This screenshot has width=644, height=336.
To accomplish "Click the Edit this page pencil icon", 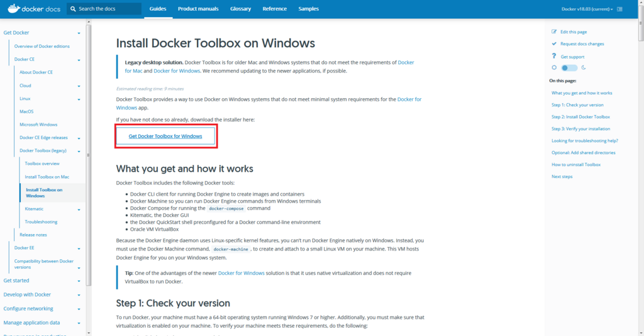I will [554, 31].
